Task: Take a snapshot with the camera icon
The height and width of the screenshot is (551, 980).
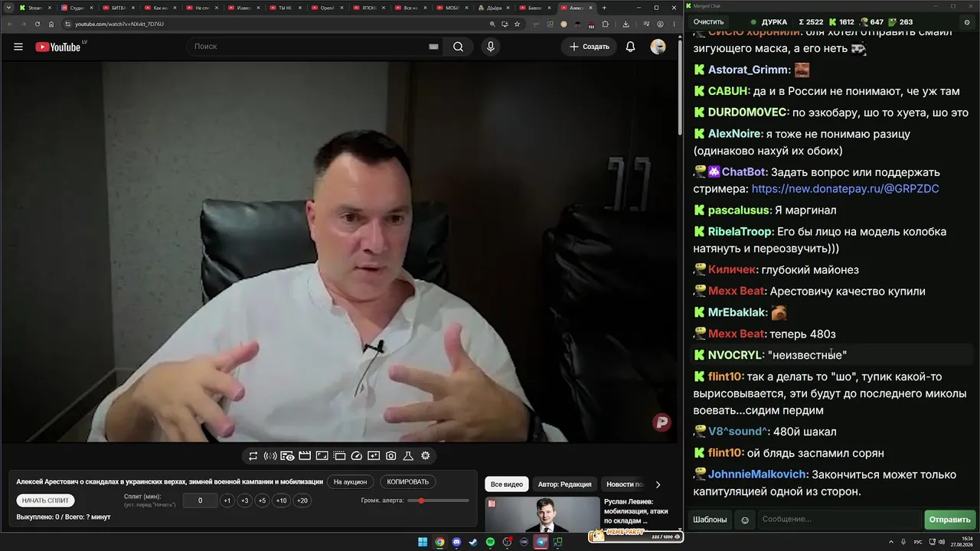Action: (x=391, y=456)
